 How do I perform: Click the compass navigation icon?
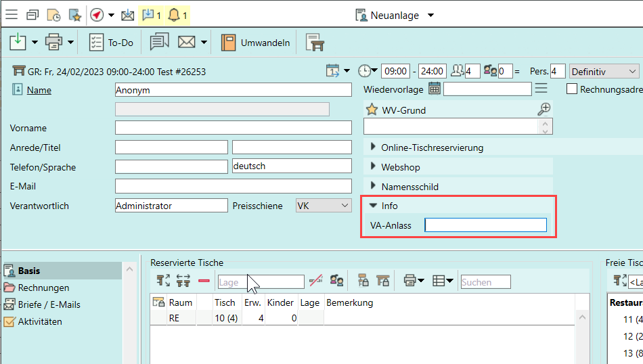point(97,15)
